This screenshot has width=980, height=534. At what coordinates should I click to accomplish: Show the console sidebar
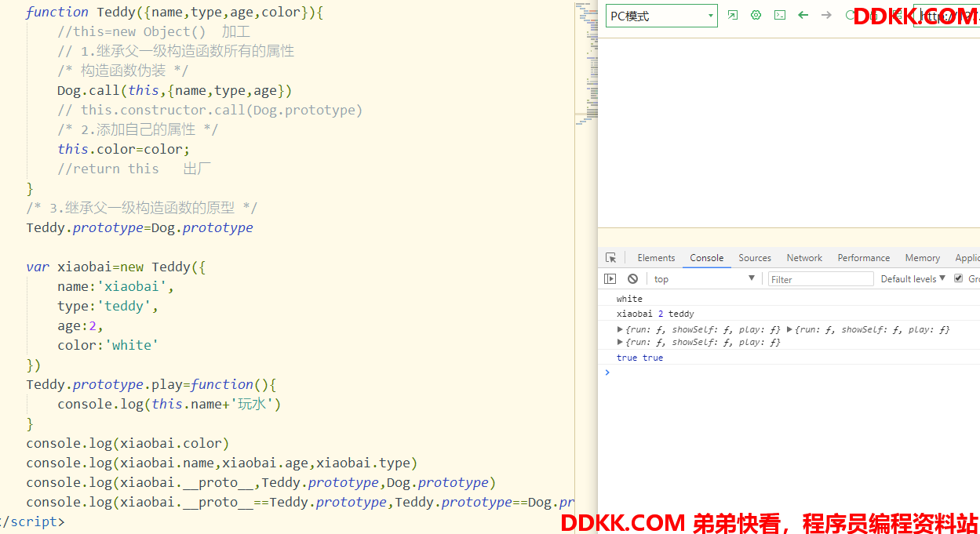(x=610, y=279)
